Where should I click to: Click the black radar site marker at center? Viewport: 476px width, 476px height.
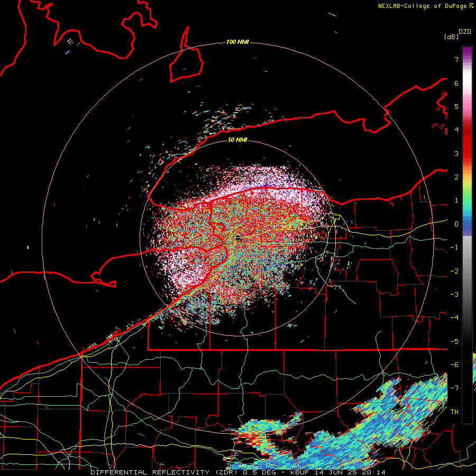238,239
